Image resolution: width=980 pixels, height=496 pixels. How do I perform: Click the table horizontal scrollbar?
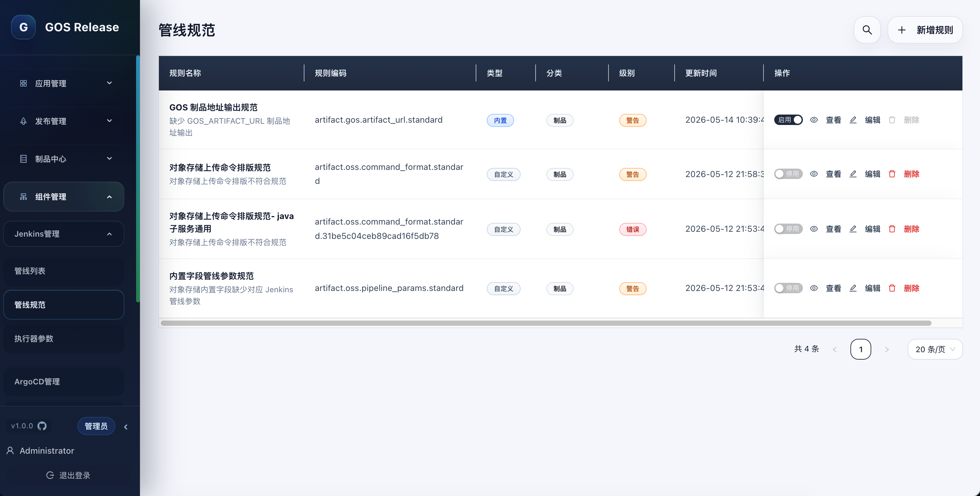546,323
